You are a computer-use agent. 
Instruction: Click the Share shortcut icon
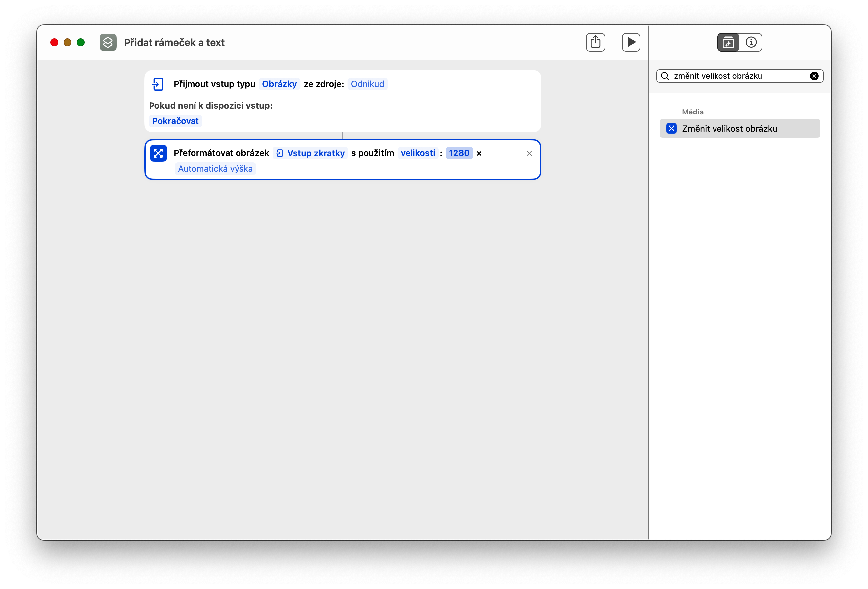click(x=595, y=42)
